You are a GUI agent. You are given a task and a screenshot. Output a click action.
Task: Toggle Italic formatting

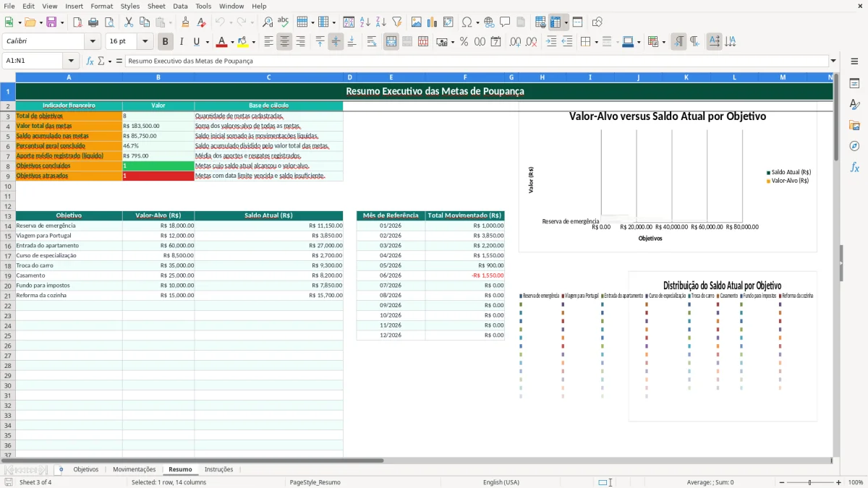182,42
